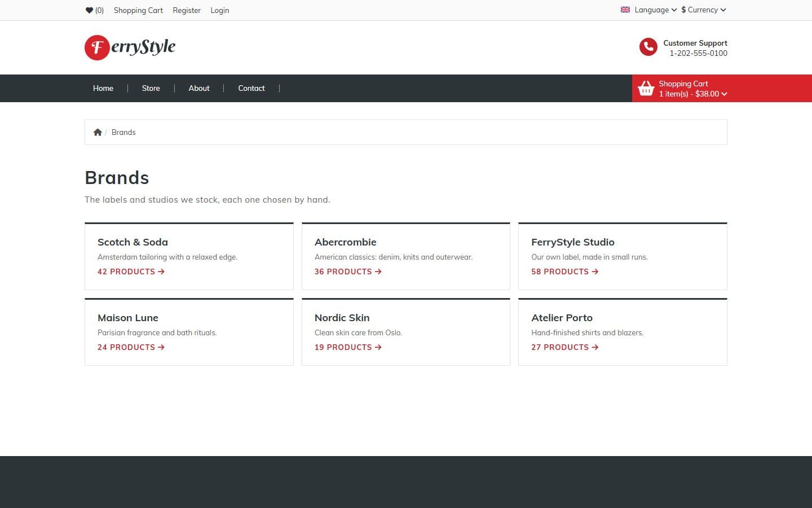
Task: Open the Shopping Cart link in top bar
Action: click(138, 10)
